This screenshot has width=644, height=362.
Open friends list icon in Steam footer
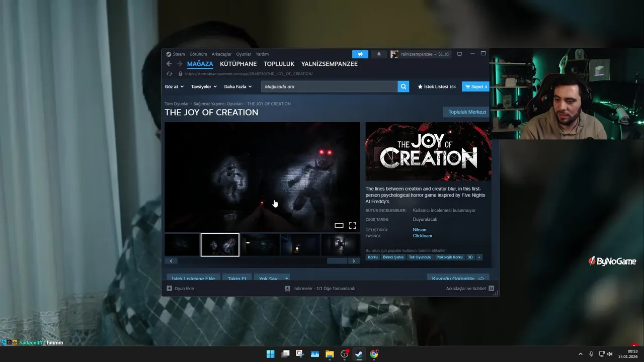point(491,289)
